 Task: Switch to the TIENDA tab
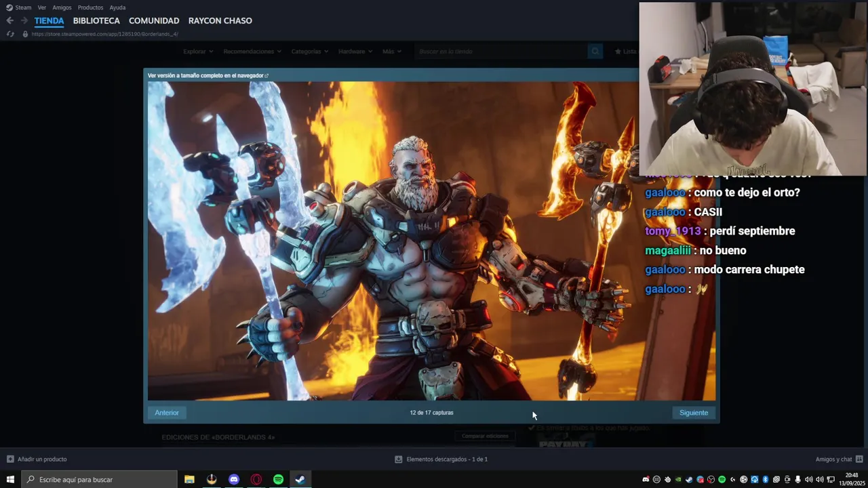(49, 20)
